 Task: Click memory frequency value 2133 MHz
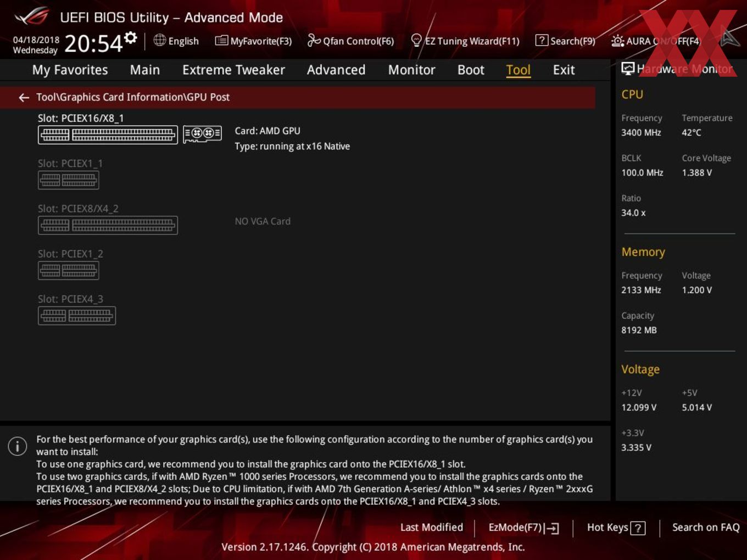tap(641, 290)
